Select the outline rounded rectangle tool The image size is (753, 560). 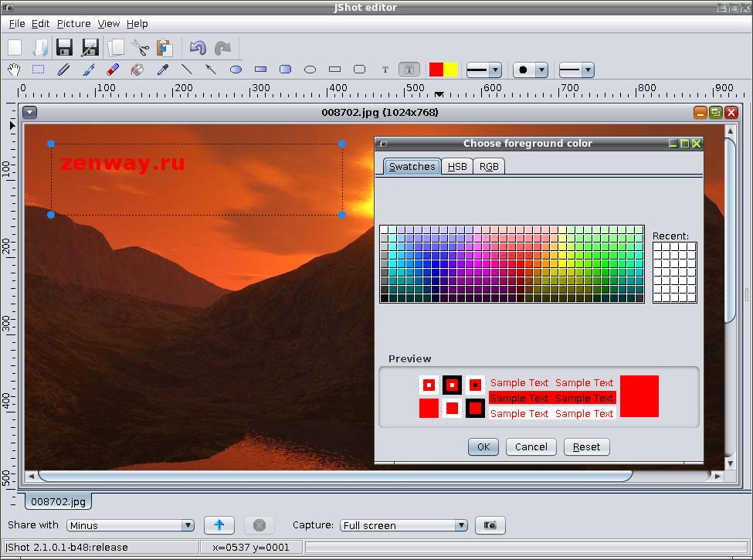(359, 70)
